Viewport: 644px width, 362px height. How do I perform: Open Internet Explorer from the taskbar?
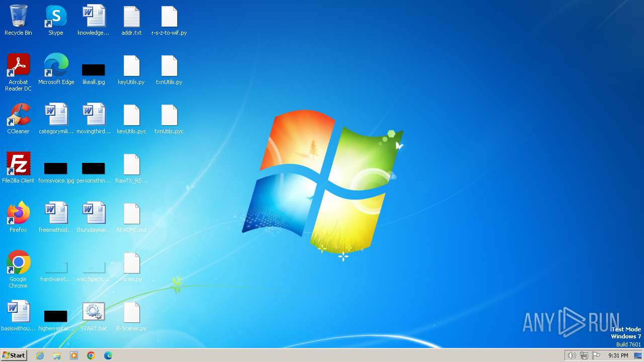tap(40, 355)
